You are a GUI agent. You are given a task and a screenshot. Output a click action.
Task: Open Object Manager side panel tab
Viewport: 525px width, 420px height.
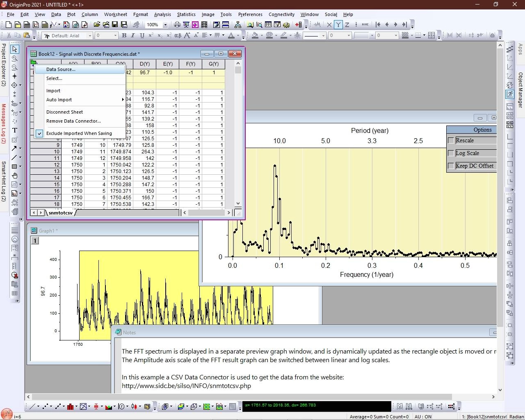[x=520, y=90]
